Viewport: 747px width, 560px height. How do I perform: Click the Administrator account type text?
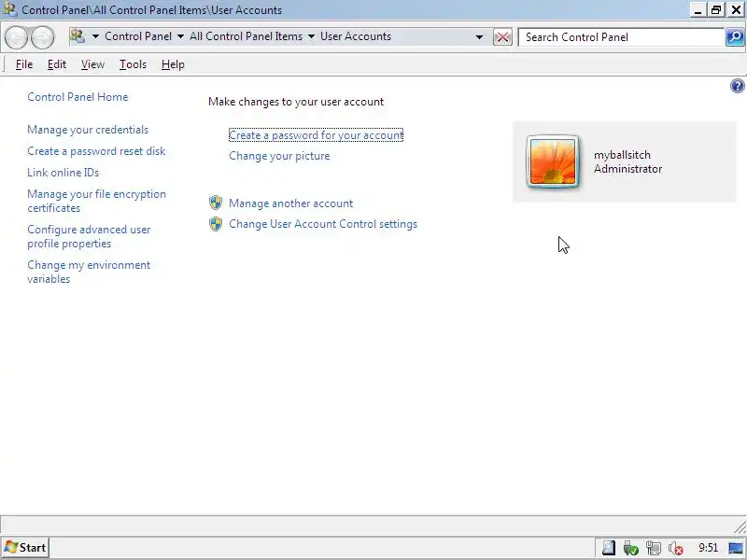tap(627, 169)
